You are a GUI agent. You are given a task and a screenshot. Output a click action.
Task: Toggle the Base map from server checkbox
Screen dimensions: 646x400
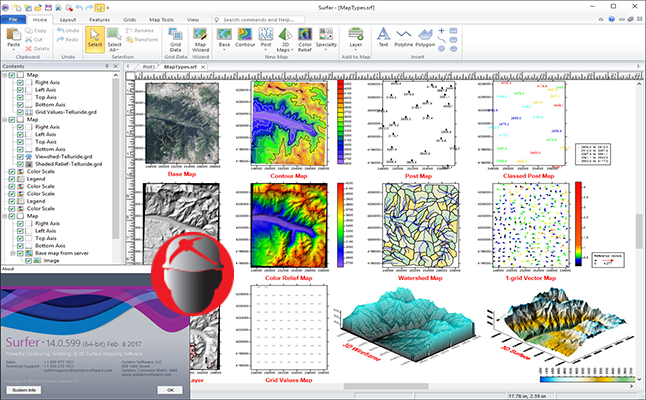(20, 253)
